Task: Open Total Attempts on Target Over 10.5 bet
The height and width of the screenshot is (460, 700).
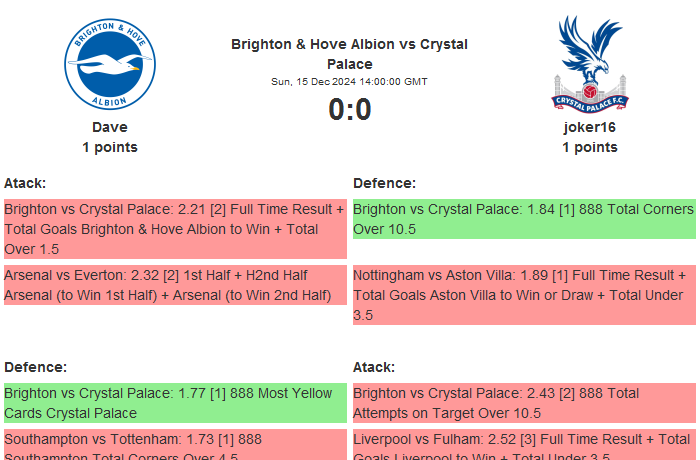Action: click(524, 403)
